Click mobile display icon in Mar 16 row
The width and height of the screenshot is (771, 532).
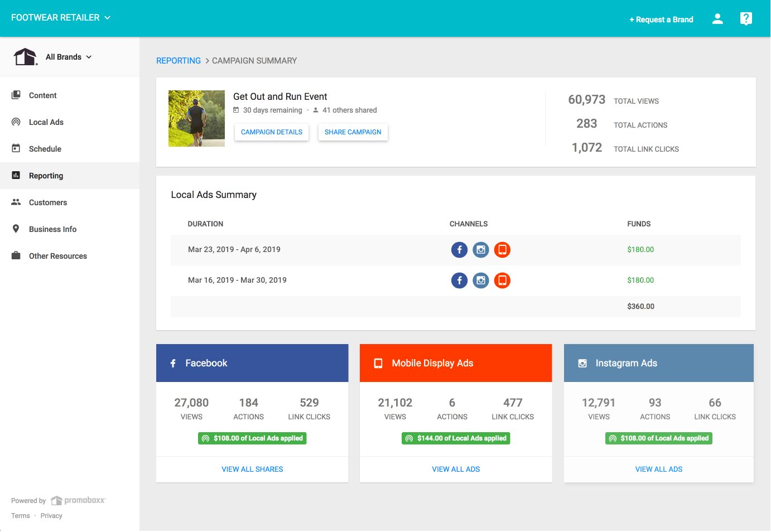[502, 280]
